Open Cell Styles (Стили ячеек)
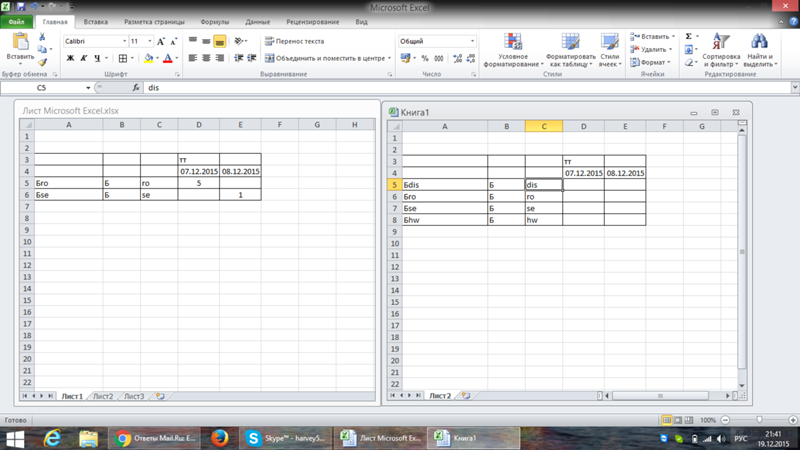Image resolution: width=800 pixels, height=450 pixels. pyautogui.click(x=610, y=50)
